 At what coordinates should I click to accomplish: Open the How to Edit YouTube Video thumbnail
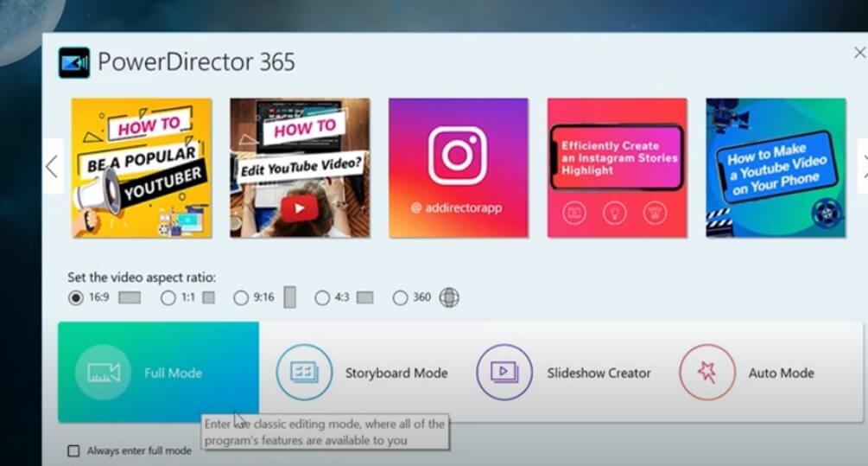point(300,169)
